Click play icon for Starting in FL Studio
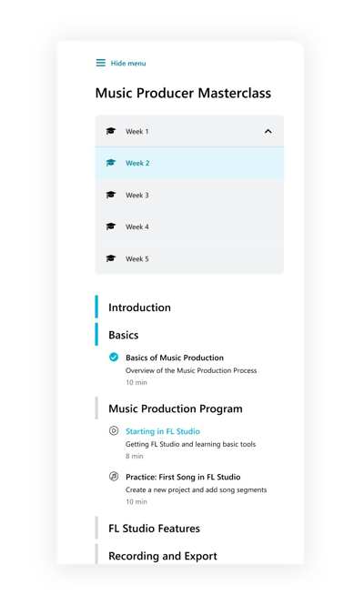The height and width of the screenshot is (605, 364). pos(114,430)
